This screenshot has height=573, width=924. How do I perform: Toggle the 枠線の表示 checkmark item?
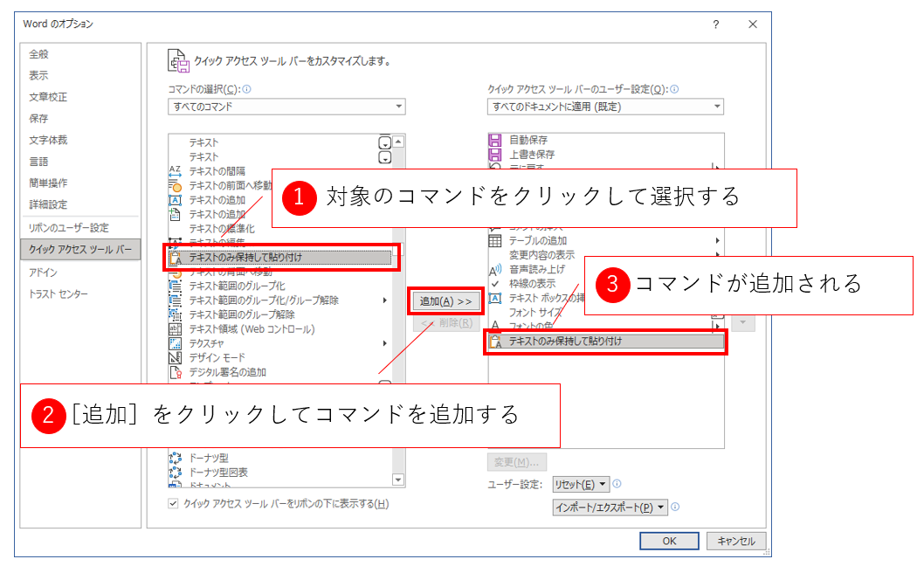495,284
